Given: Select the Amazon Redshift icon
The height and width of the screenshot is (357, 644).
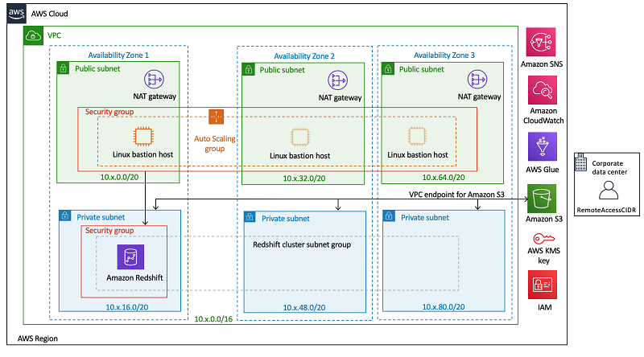Looking at the screenshot, I should pos(130,256).
